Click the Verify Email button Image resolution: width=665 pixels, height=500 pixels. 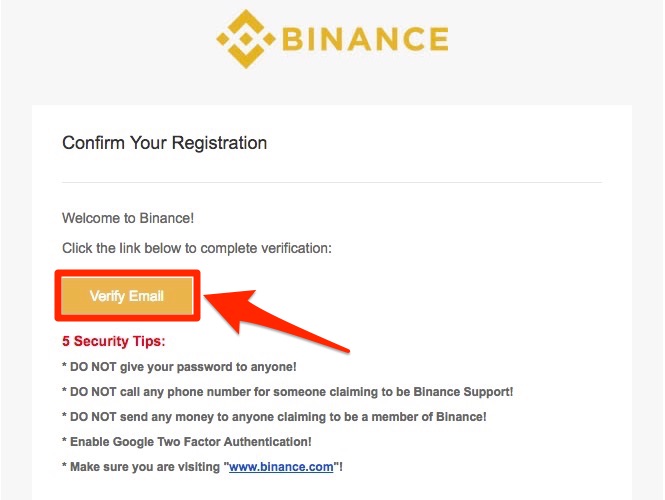(x=127, y=296)
